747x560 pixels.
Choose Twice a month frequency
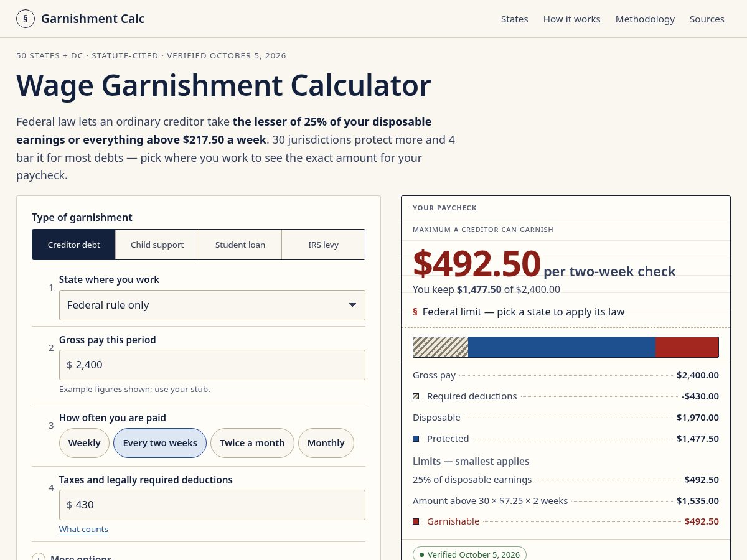click(252, 443)
